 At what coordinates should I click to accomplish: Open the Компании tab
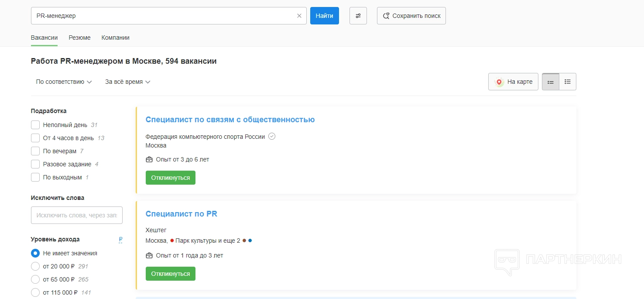click(115, 38)
